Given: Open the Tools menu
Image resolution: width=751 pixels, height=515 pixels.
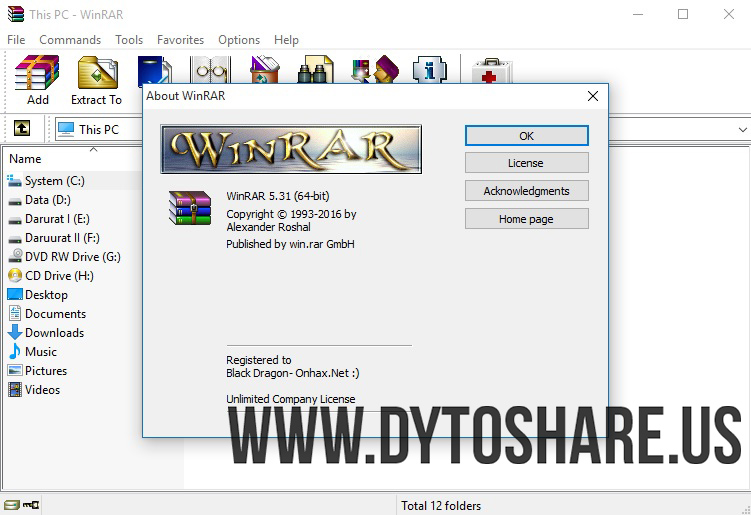Looking at the screenshot, I should [x=129, y=40].
